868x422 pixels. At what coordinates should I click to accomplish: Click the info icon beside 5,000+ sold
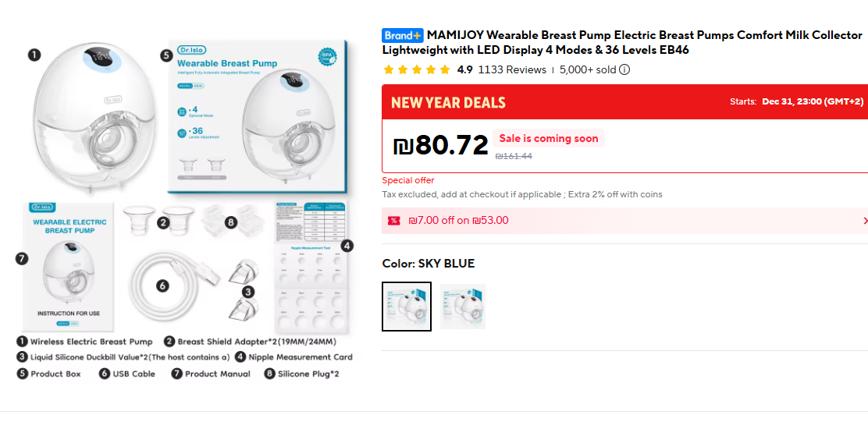(x=624, y=69)
